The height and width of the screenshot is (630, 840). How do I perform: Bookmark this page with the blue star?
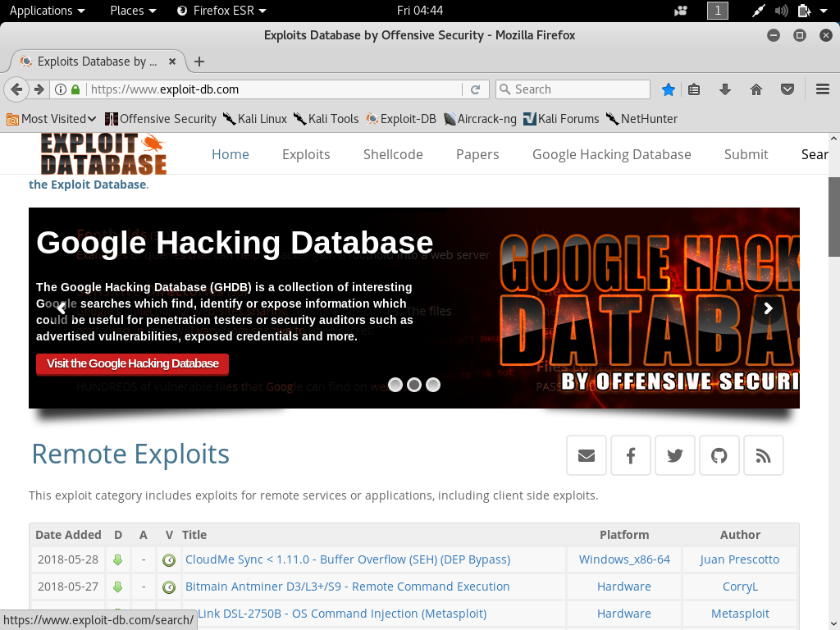(x=668, y=89)
